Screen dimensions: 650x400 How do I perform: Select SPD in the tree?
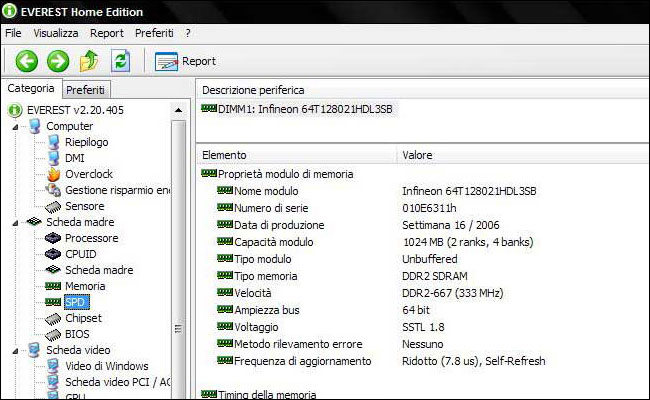point(75,301)
